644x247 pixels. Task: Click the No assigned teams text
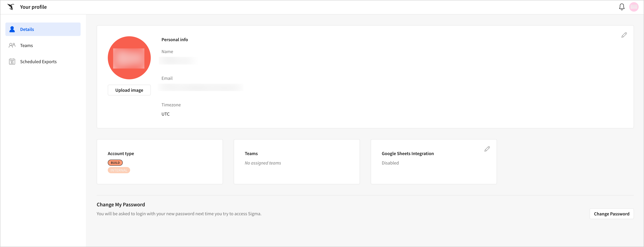point(263,163)
